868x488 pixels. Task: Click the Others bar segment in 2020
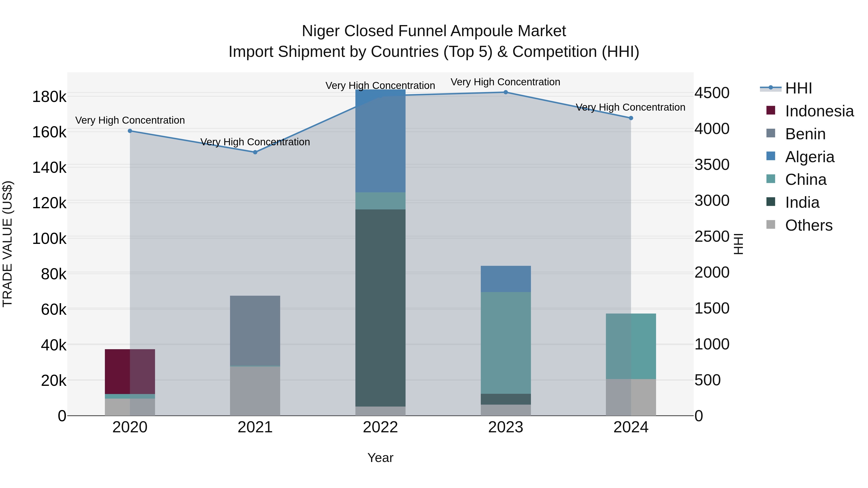pyautogui.click(x=130, y=407)
